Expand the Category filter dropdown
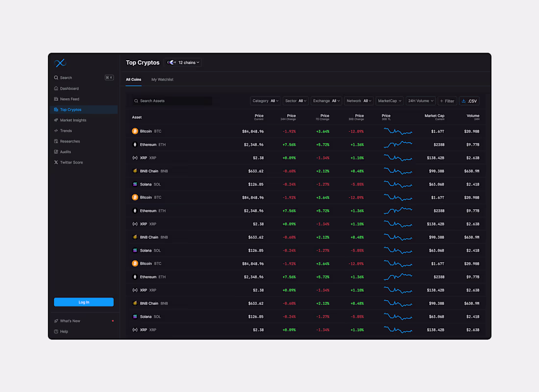Screen dimensions: 539x392 265,100
